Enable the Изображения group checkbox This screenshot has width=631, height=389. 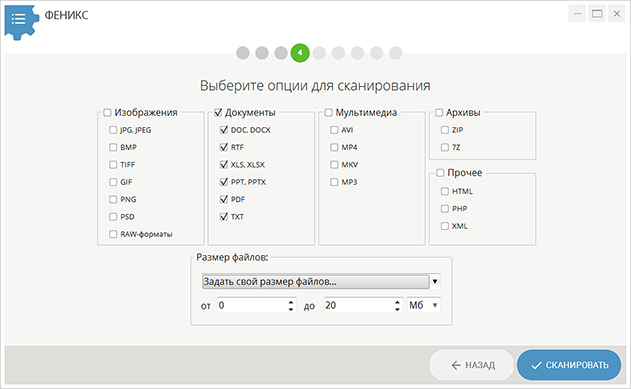point(107,112)
